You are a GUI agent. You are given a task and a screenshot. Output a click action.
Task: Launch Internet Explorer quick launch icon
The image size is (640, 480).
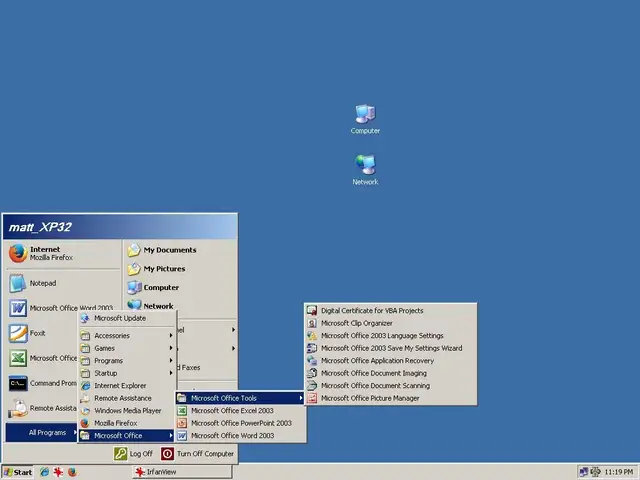(44, 472)
